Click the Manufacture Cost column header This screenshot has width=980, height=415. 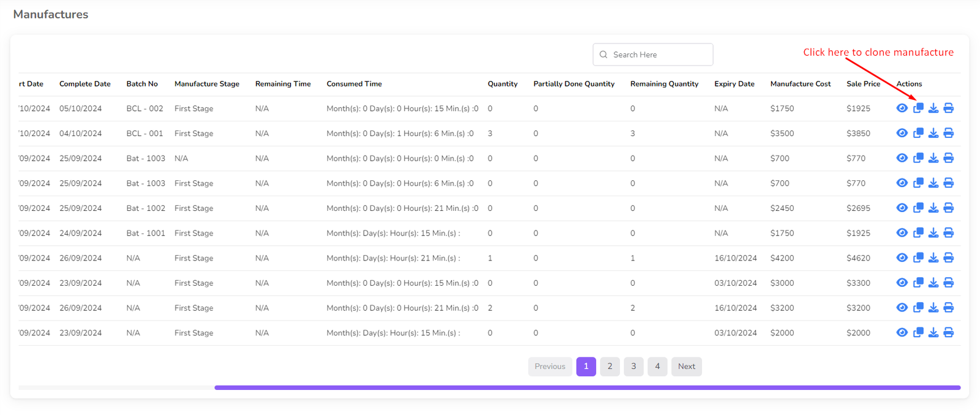point(800,84)
